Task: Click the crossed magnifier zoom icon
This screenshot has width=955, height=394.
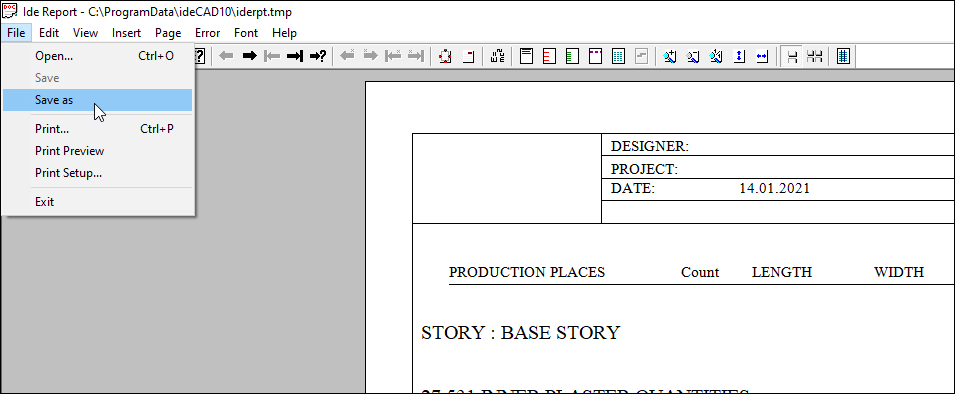Action: click(x=716, y=57)
